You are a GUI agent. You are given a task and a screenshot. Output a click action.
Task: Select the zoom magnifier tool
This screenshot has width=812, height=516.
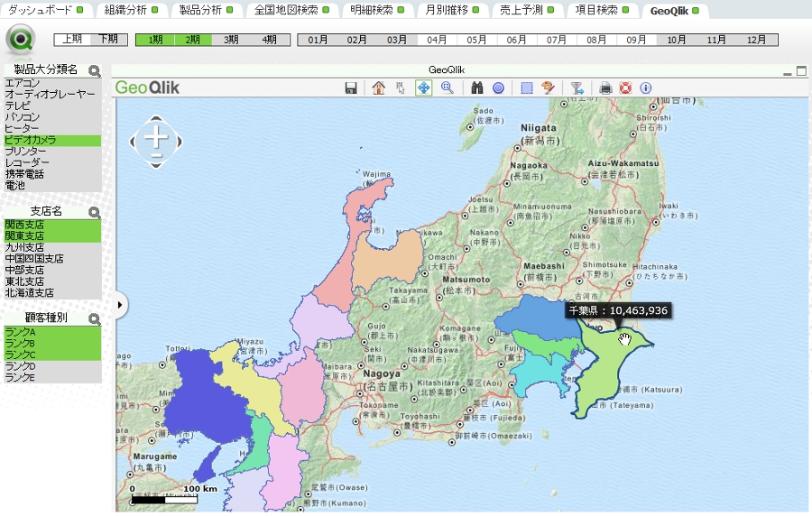(447, 88)
